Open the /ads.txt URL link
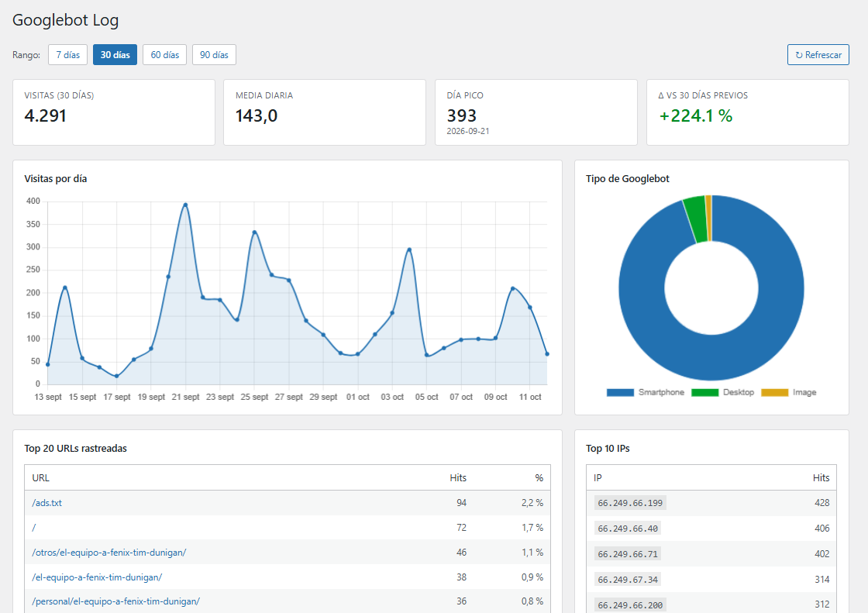 [47, 503]
